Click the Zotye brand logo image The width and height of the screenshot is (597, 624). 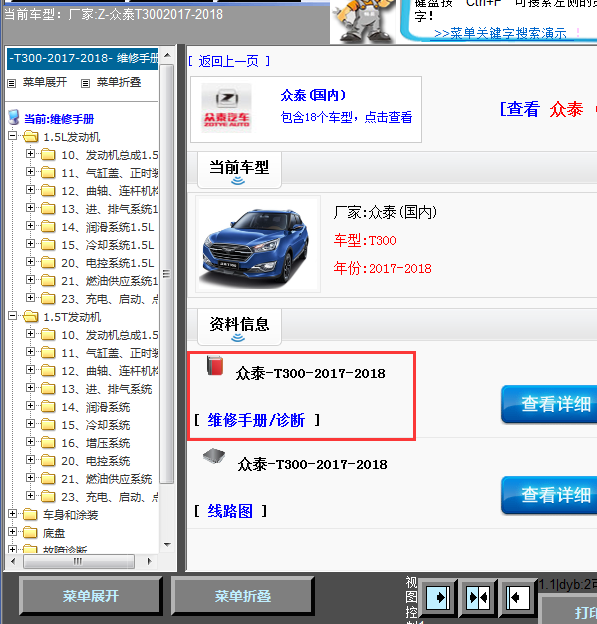click(226, 108)
